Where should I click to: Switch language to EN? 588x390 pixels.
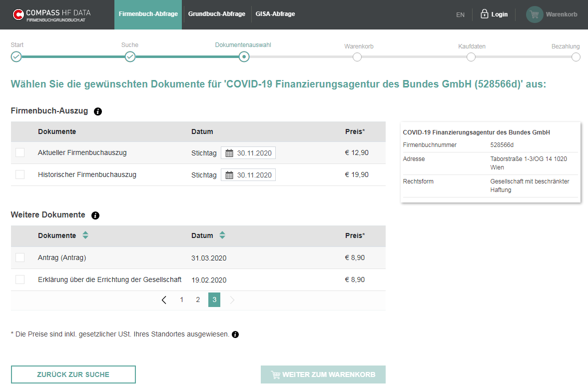tap(460, 14)
